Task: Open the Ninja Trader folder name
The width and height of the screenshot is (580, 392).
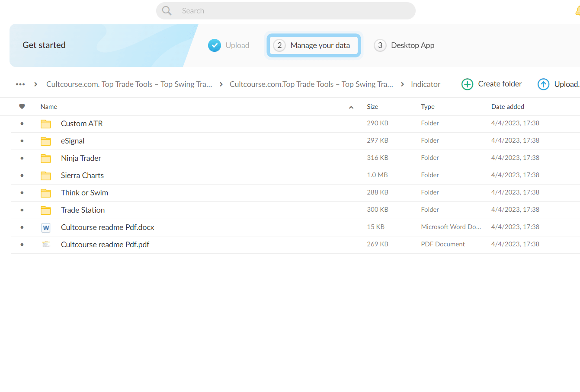Action: [x=81, y=158]
